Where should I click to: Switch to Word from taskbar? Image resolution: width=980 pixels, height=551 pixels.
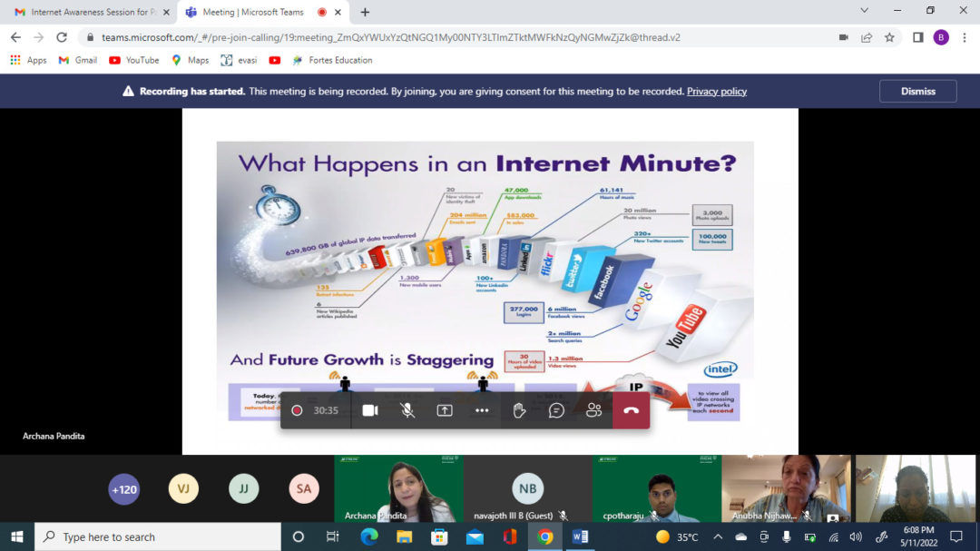580,536
